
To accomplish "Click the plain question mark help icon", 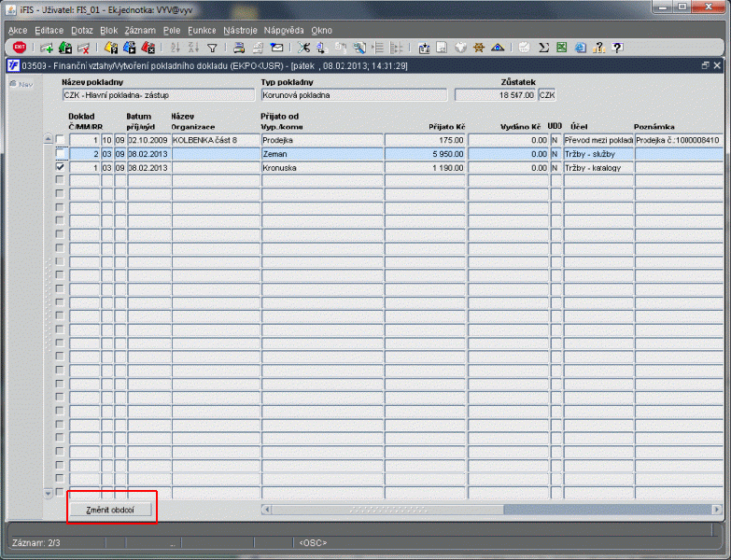I will tap(618, 48).
